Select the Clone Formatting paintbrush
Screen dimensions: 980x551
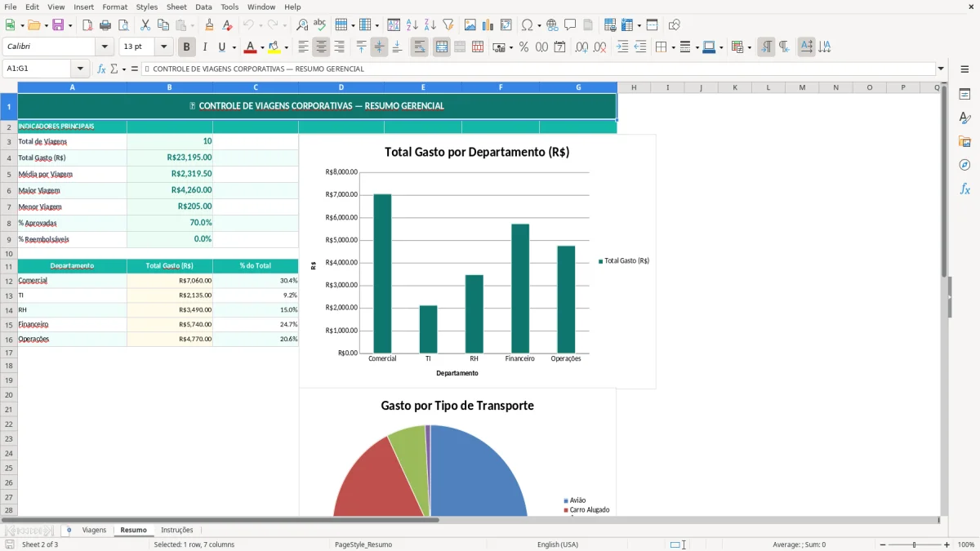(x=209, y=25)
